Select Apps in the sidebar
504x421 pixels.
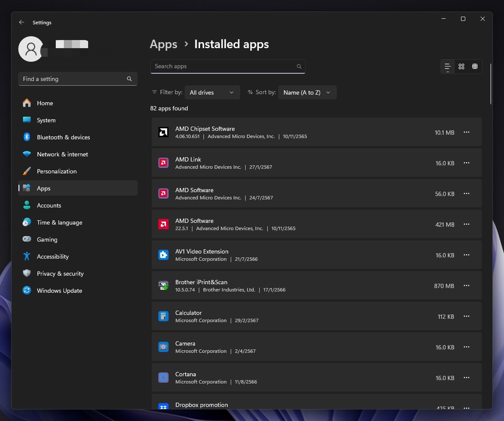pyautogui.click(x=78, y=188)
